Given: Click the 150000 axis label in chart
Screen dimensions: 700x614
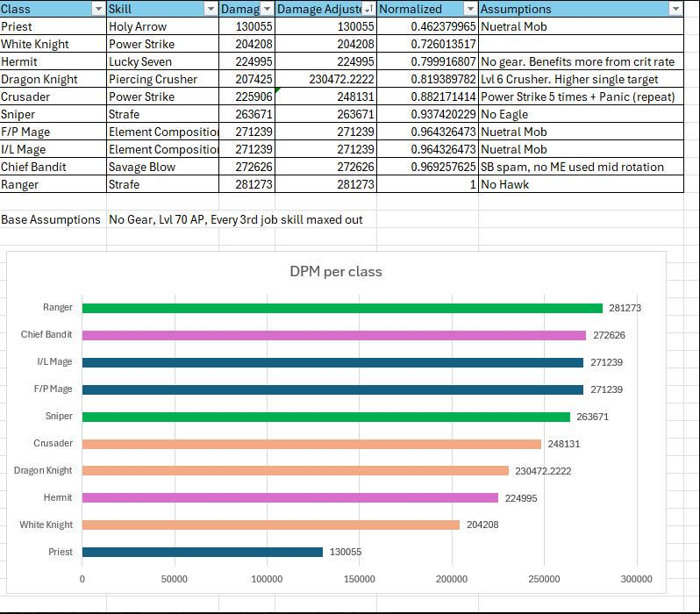Looking at the screenshot, I should click(x=360, y=579).
